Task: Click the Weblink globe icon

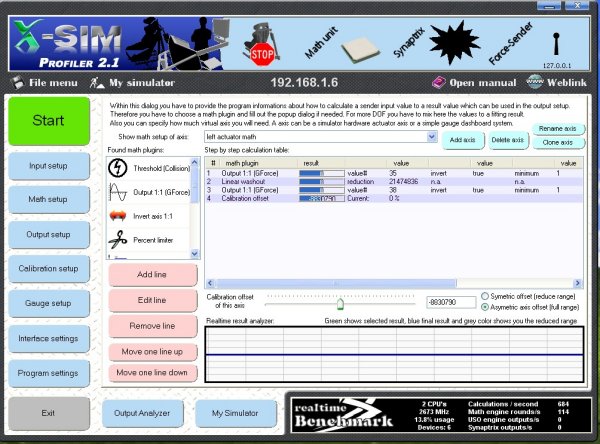Action: [x=534, y=82]
